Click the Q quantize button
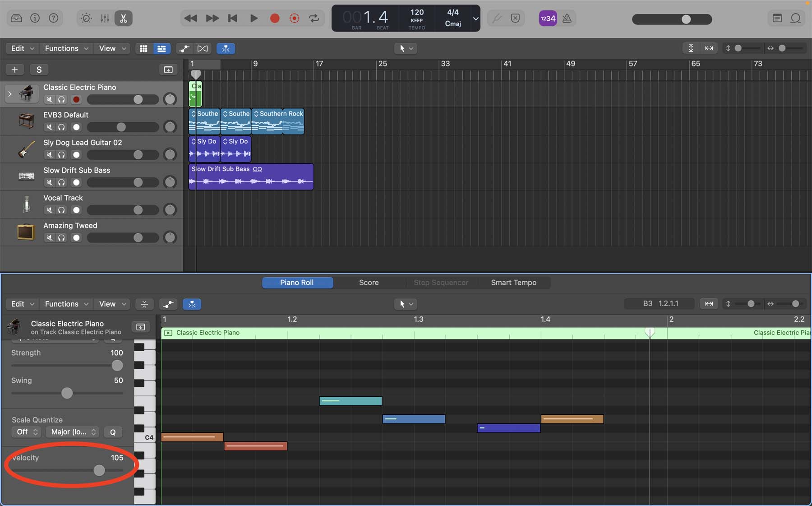812x506 pixels. pyautogui.click(x=113, y=432)
